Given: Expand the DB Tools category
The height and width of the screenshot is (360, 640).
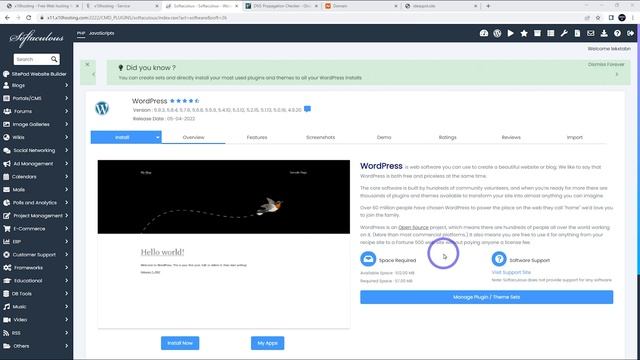Looking at the screenshot, I should (x=35, y=294).
